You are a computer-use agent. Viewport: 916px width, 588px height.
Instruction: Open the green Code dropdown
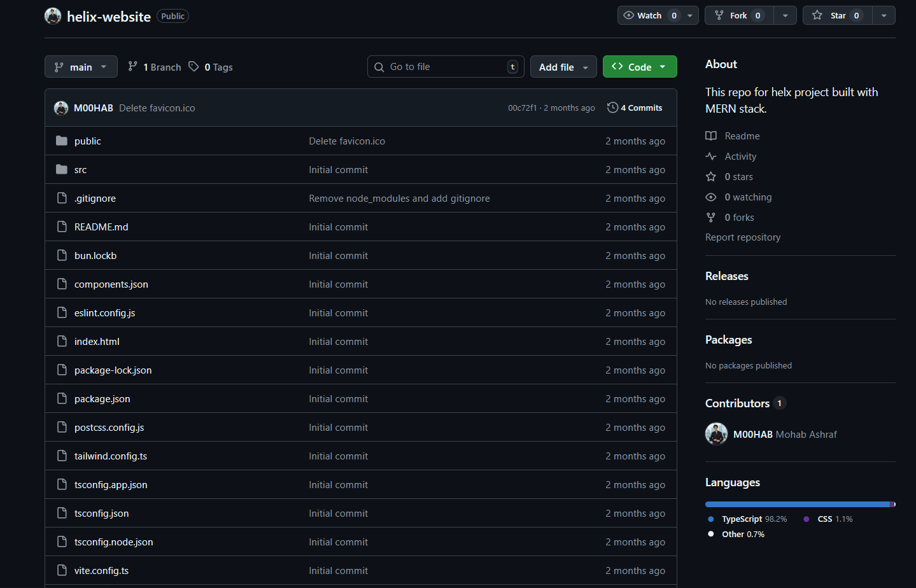point(639,67)
